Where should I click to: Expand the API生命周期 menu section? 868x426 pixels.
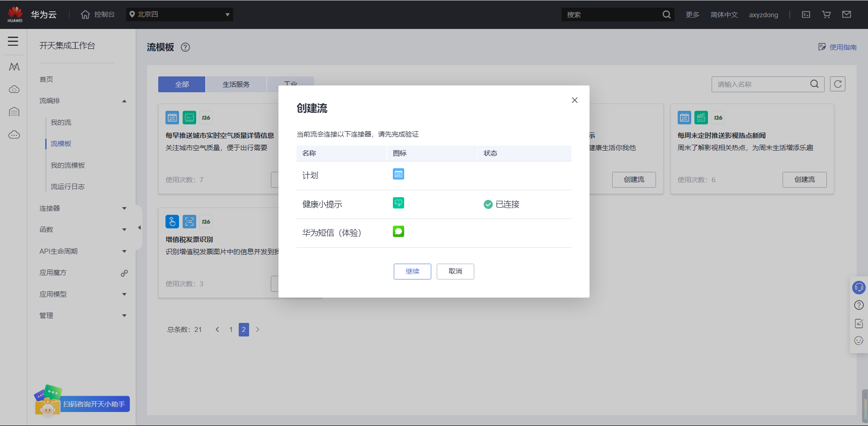(x=124, y=251)
